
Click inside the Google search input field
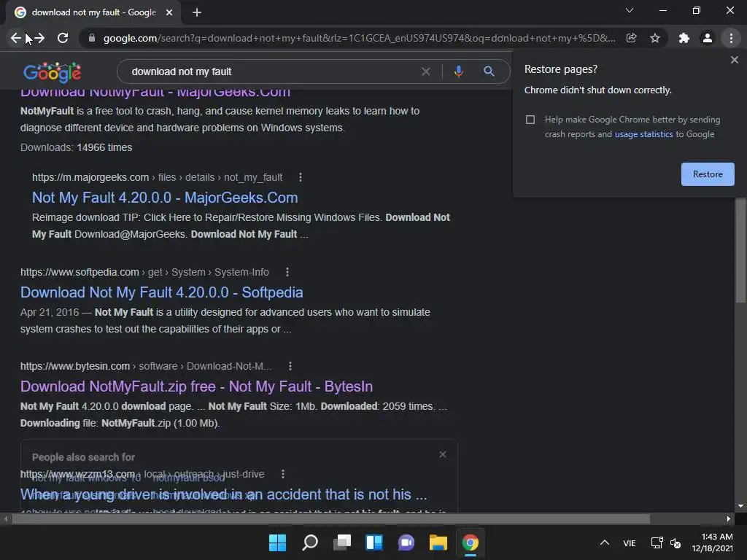[271, 71]
